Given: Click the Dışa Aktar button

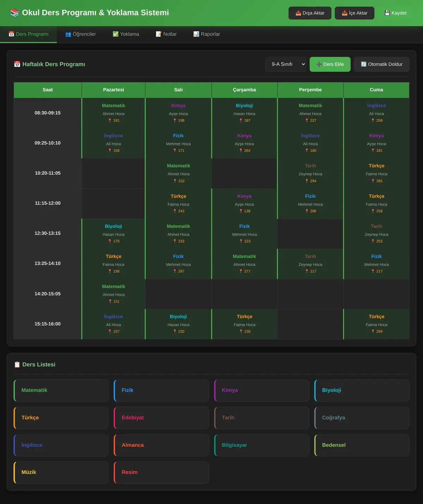Looking at the screenshot, I should [x=310, y=13].
